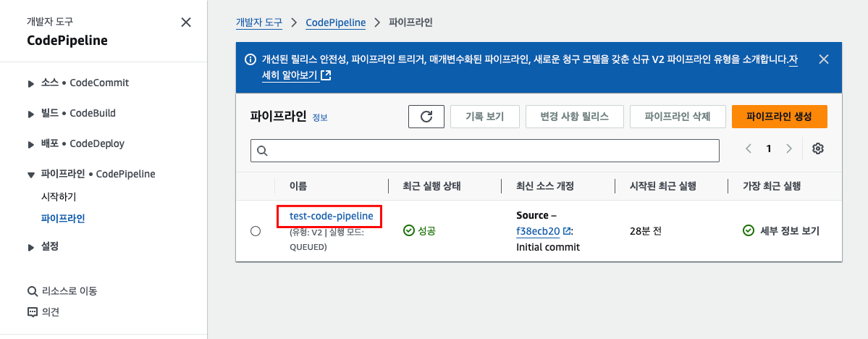Click magnifier icon beside 리소스로 이동
Screen dimensions: 868x339
(x=32, y=290)
